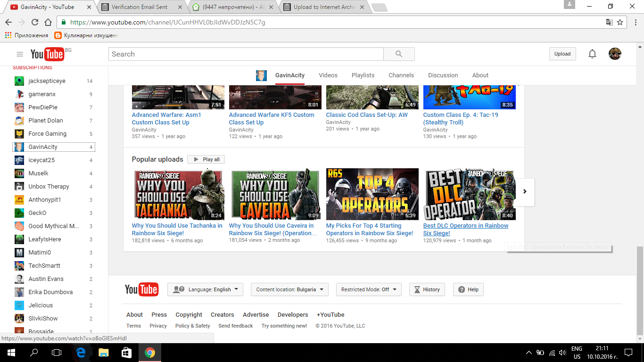Open the channel About tab
Image resolution: width=644 pixels, height=362 pixels.
[480, 75]
